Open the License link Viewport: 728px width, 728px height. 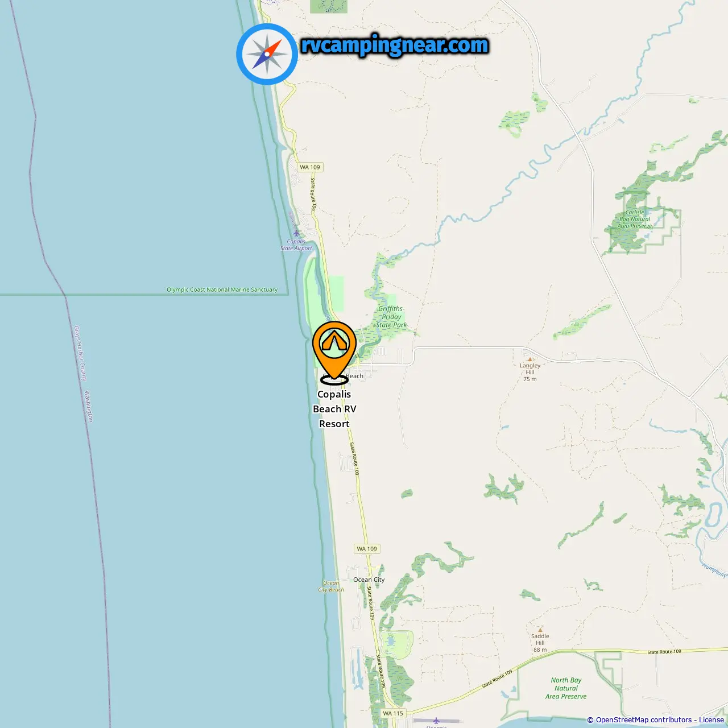[x=712, y=720]
